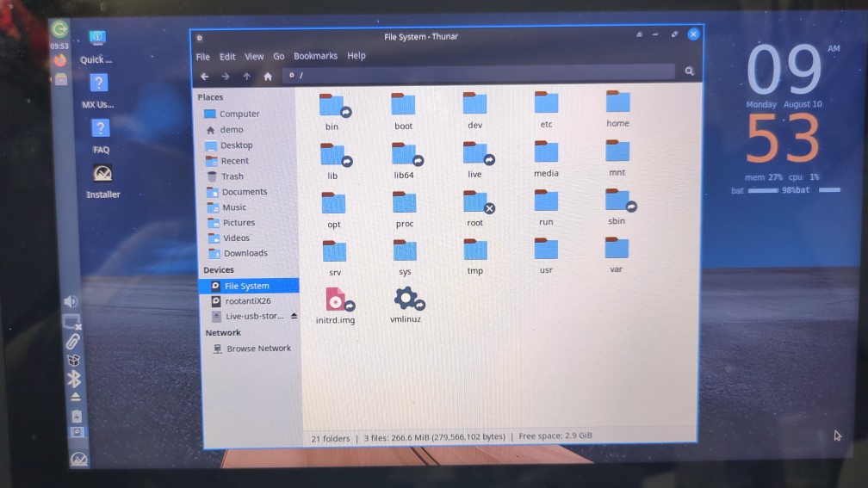
Task: Open the Help menu
Action: click(x=356, y=55)
